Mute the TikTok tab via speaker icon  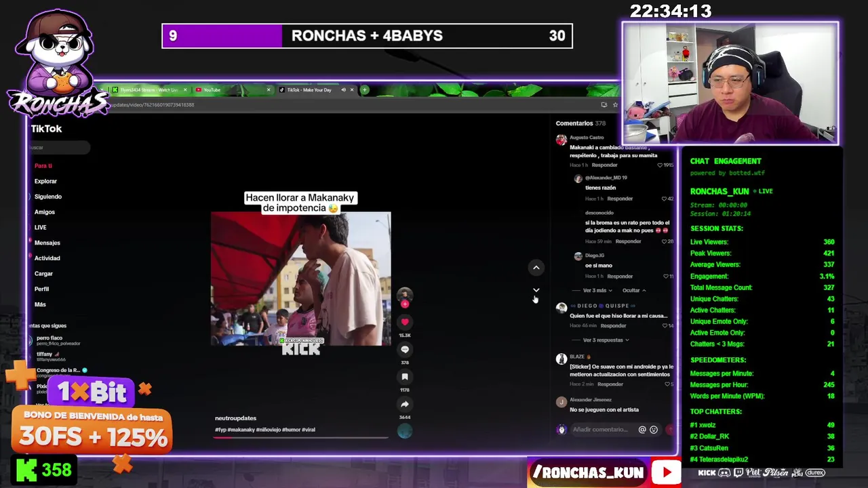[x=343, y=90]
